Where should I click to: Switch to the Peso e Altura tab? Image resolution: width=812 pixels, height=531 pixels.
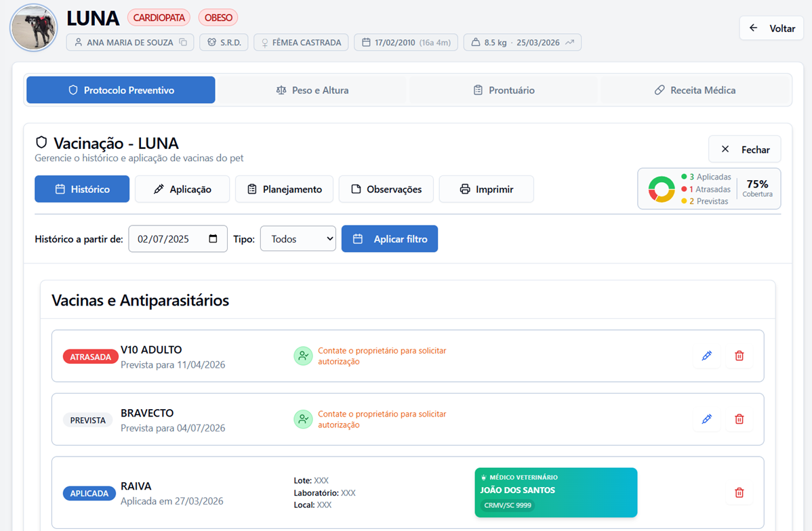pos(312,90)
